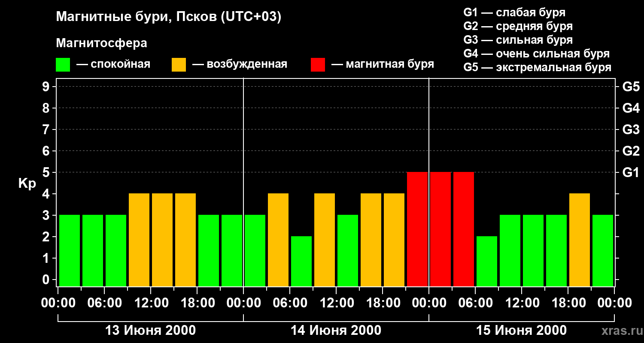Click the Kp axis value 5
The image size is (644, 343).
click(x=47, y=172)
